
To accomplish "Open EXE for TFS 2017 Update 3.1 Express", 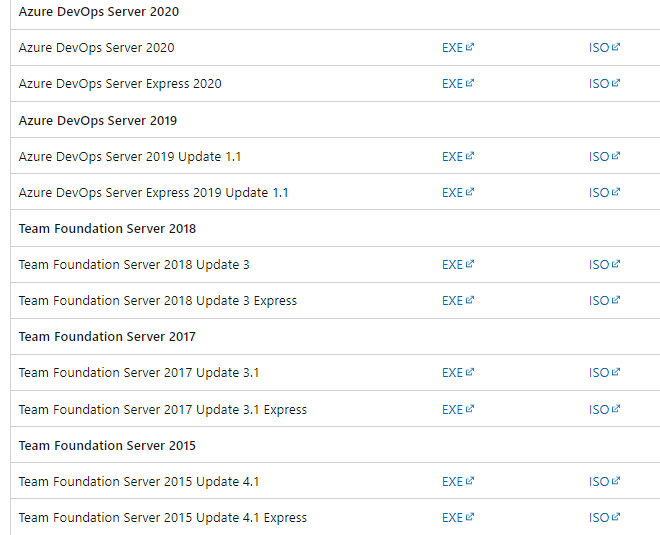I will 458,409.
